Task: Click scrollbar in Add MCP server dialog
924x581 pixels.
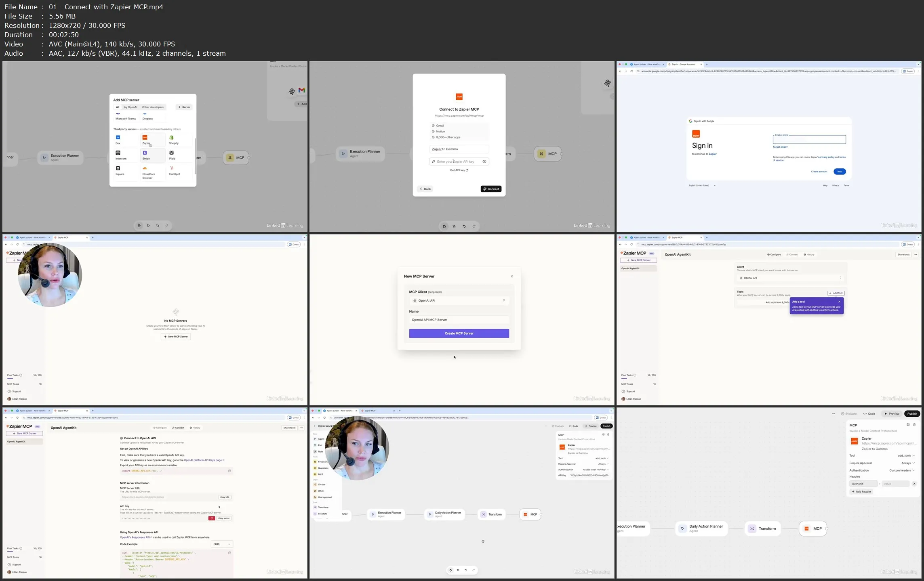Action: 196,155
